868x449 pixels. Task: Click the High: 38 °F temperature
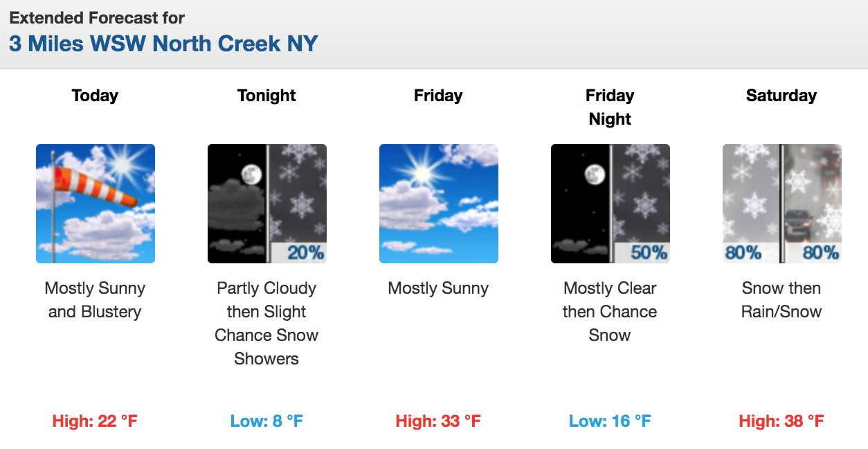pos(781,421)
